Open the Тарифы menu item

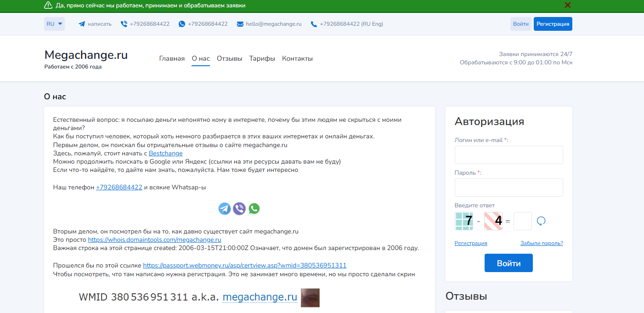coord(262,58)
